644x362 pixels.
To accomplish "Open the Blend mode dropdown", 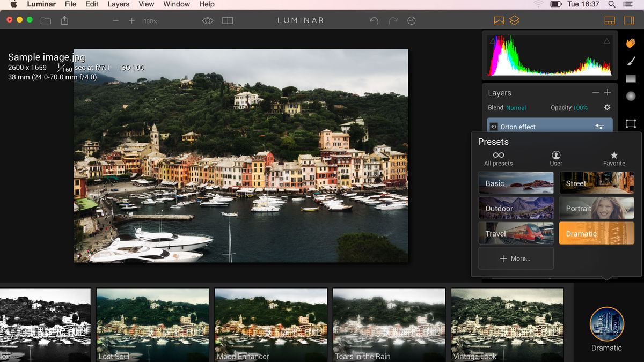I will click(x=515, y=107).
